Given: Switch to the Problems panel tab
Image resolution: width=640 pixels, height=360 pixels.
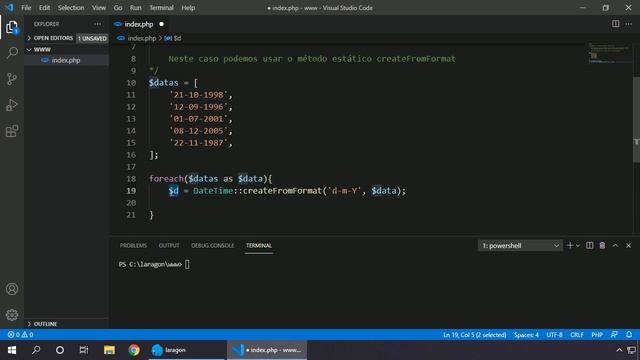Looking at the screenshot, I should [133, 245].
